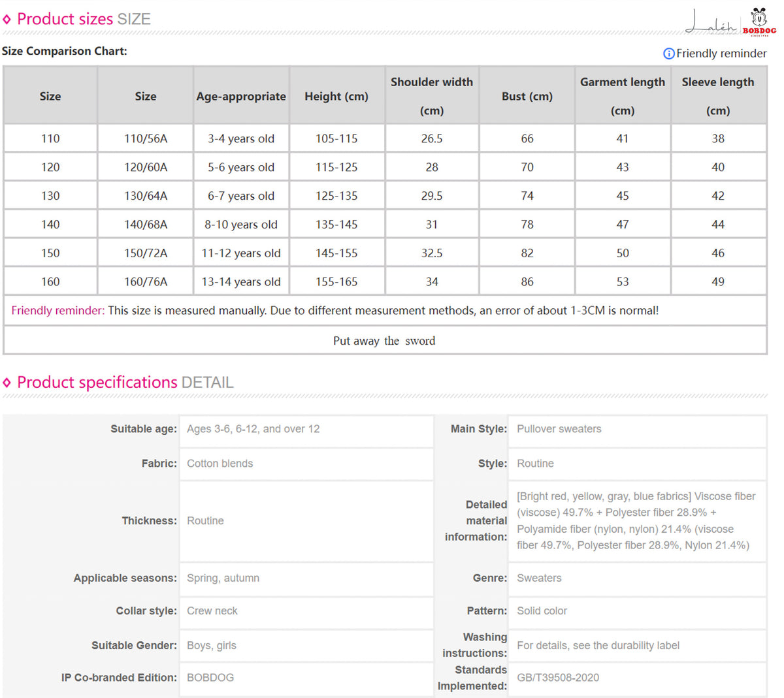Click the Collar style value Crew neck
Screen dimensions: 784x698
point(212,611)
